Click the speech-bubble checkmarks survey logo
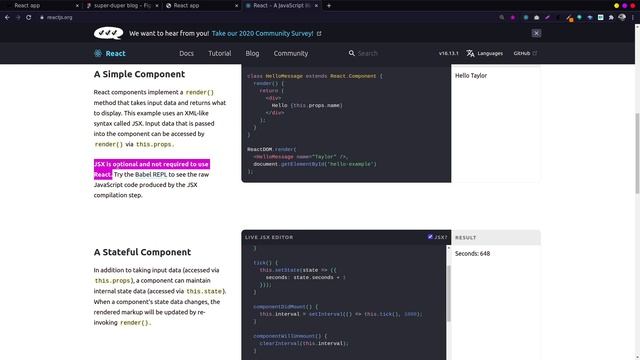Image resolution: width=640 pixels, height=360 pixels. (108, 33)
